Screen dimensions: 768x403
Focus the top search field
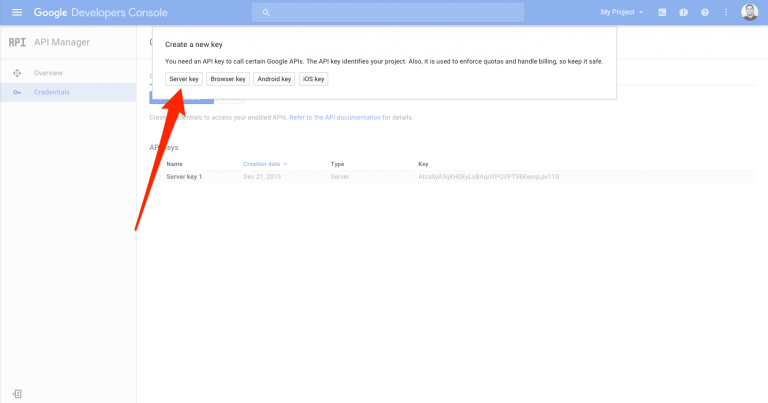click(388, 13)
